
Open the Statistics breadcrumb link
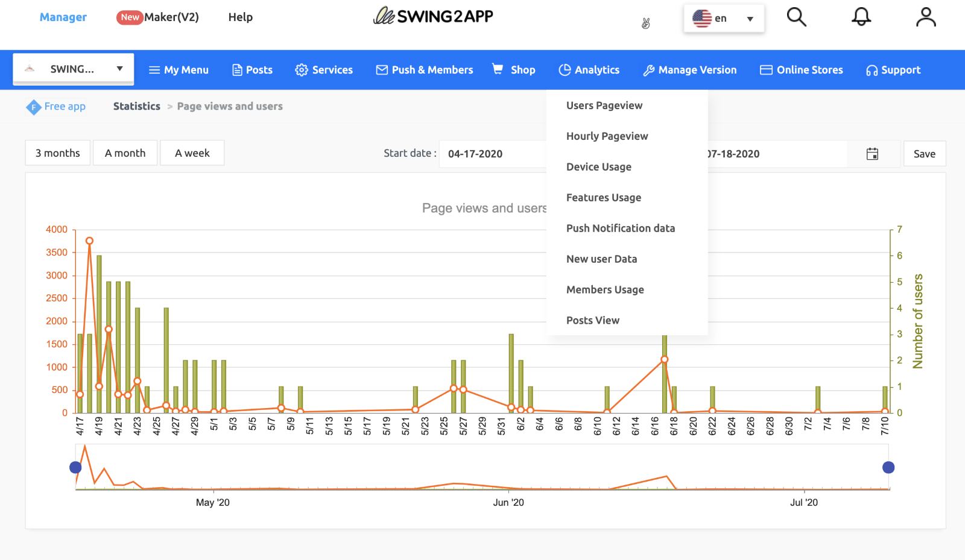pos(136,106)
